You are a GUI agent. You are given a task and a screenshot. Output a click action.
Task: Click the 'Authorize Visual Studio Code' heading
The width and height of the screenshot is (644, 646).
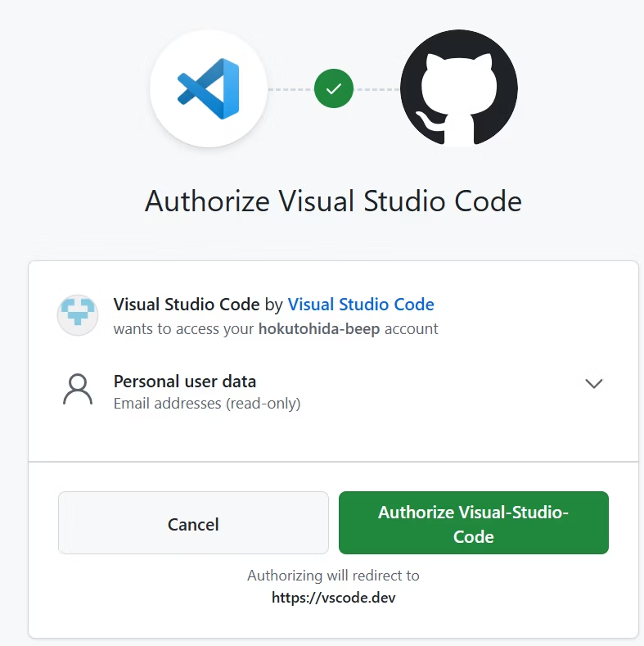[334, 201]
